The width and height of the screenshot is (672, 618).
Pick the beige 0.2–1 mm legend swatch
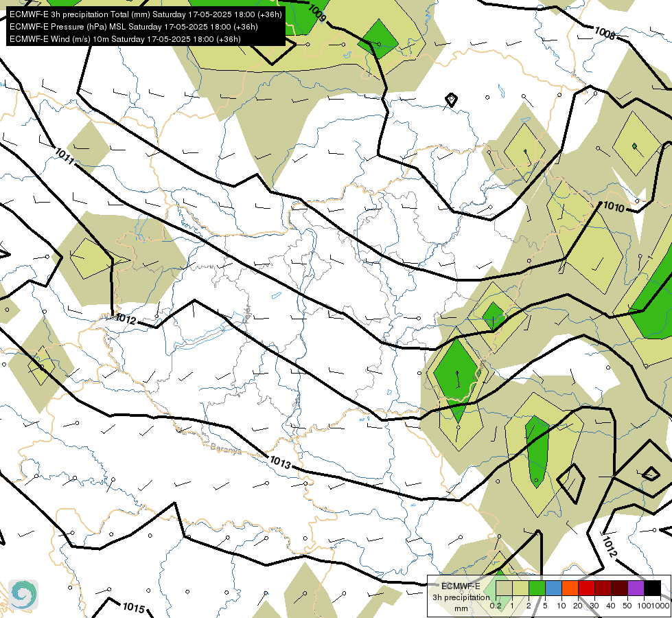pos(504,588)
